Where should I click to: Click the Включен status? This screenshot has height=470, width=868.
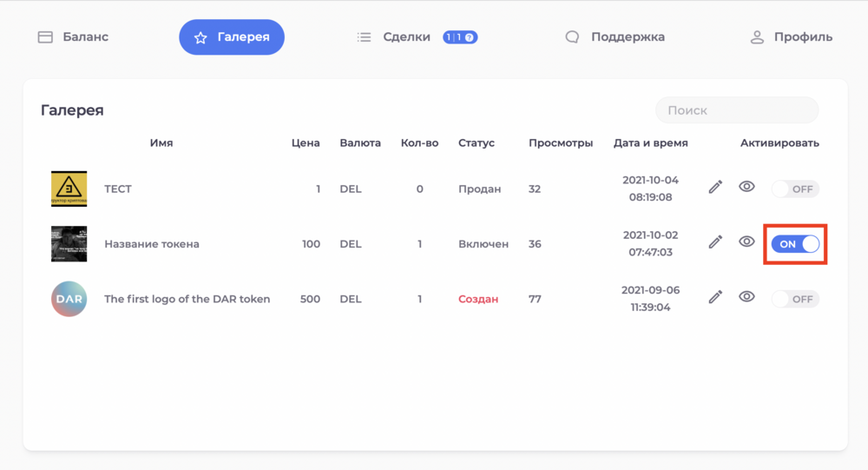(x=483, y=244)
